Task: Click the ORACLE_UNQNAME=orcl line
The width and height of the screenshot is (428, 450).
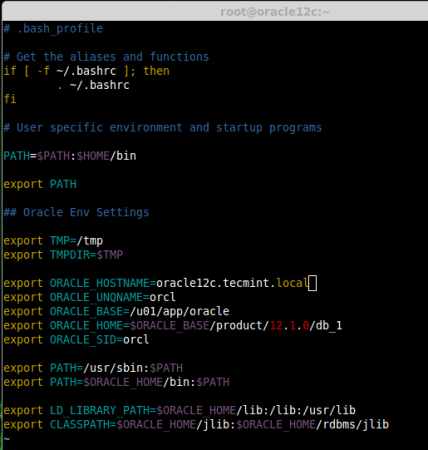Action: click(x=89, y=297)
